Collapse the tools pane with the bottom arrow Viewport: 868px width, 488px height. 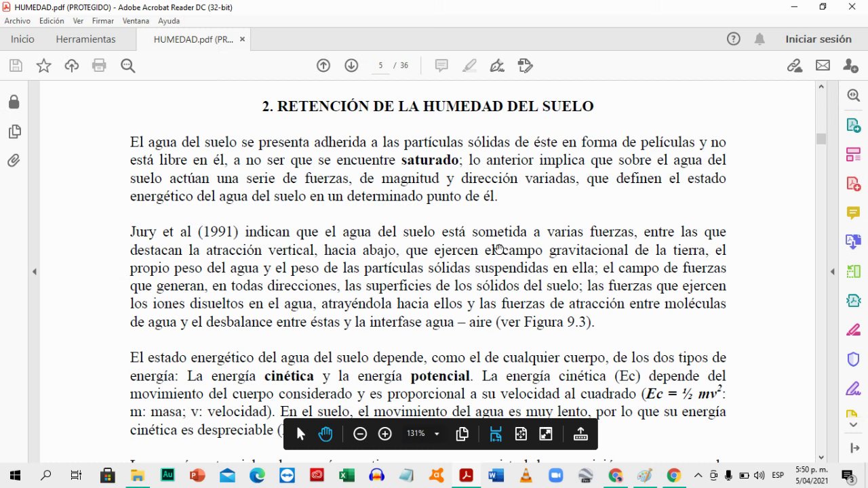853,448
